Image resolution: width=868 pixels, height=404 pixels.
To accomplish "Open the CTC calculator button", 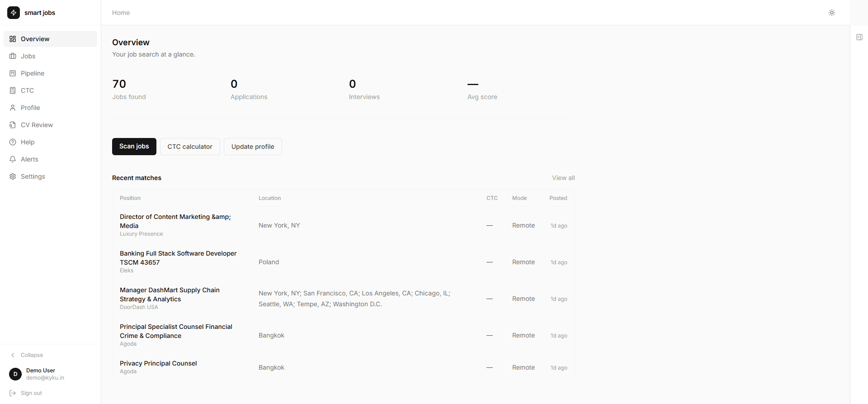I will pyautogui.click(x=190, y=147).
